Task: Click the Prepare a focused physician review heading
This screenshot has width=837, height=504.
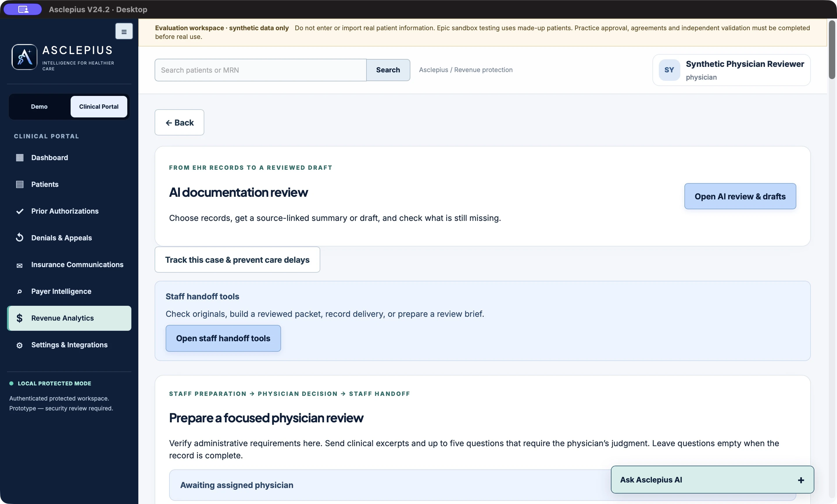Action: [266, 418]
